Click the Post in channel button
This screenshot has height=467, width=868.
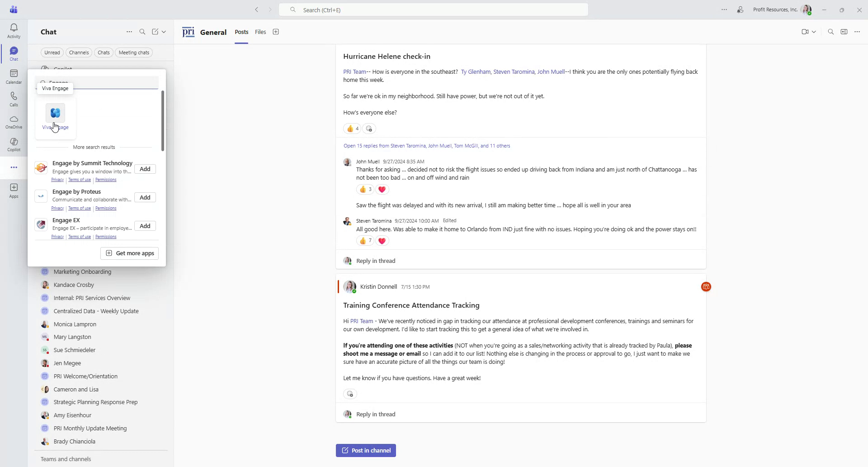365,450
